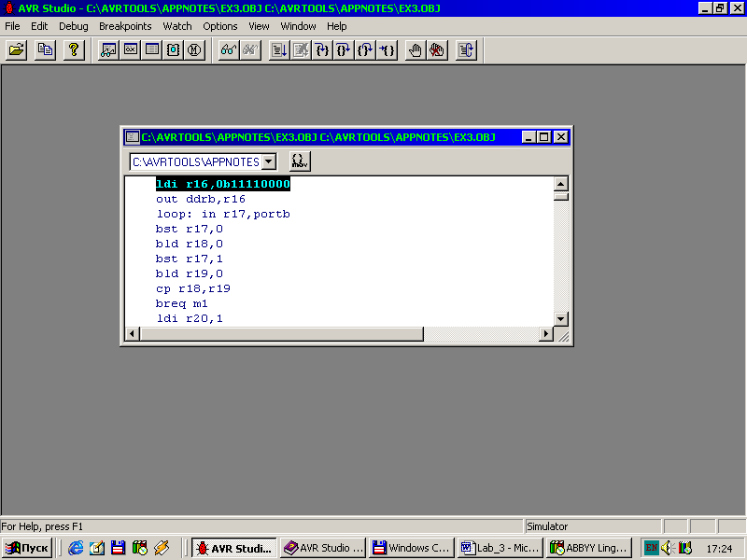Click code line 'breq m1'
Screen dimensions: 747x560
tap(181, 303)
